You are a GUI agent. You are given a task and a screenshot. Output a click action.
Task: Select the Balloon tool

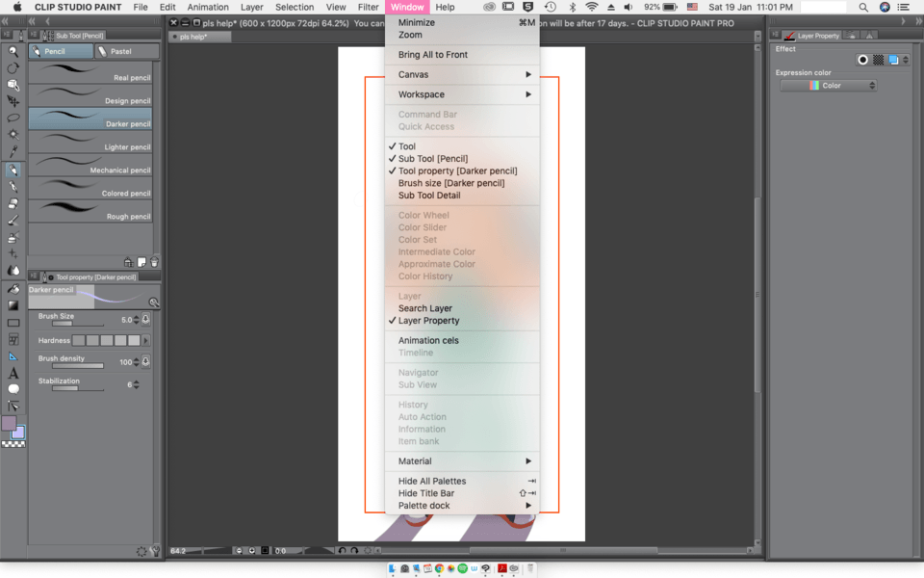[x=13, y=389]
